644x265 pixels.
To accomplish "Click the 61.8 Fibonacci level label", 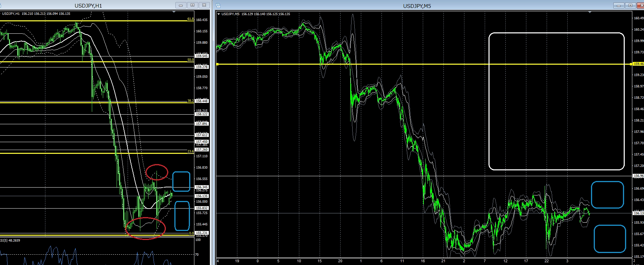I will click(191, 19).
